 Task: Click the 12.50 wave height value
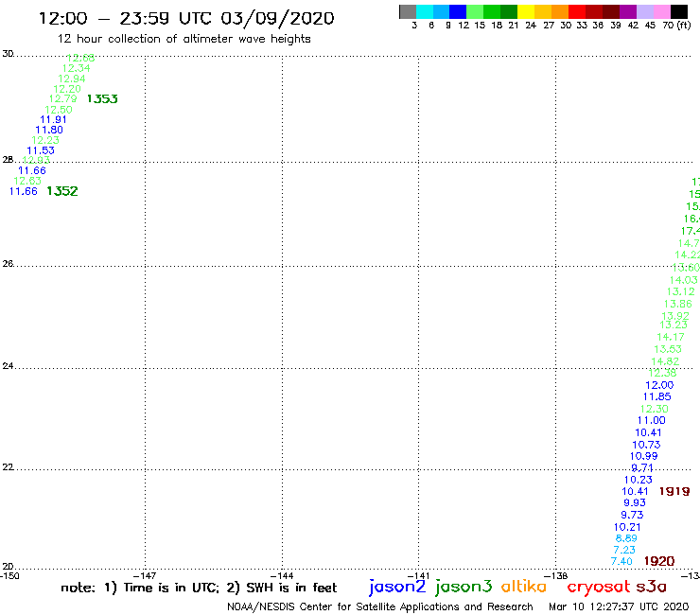pos(59,110)
